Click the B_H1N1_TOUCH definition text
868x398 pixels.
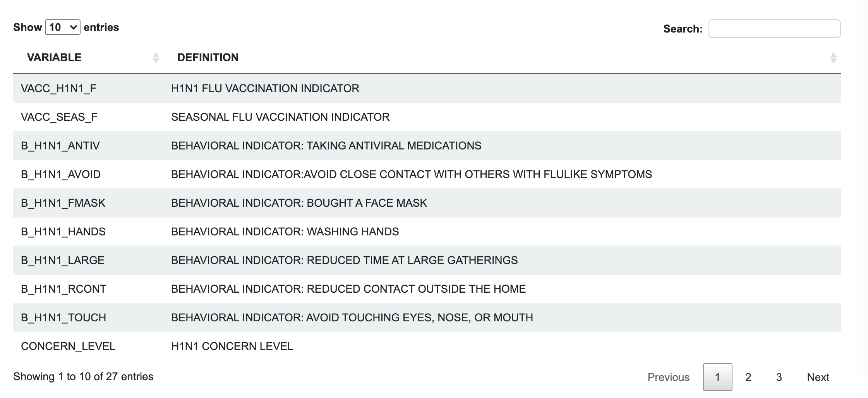tap(352, 318)
